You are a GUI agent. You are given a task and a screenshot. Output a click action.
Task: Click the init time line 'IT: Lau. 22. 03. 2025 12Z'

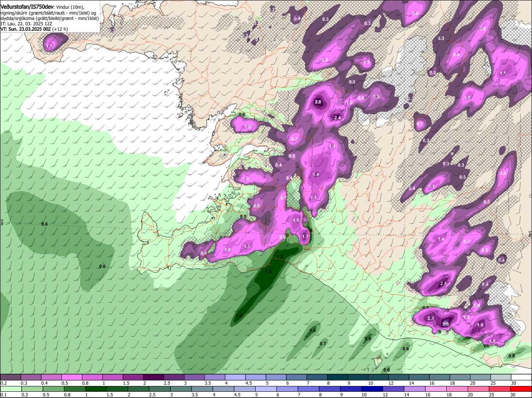coord(26,24)
